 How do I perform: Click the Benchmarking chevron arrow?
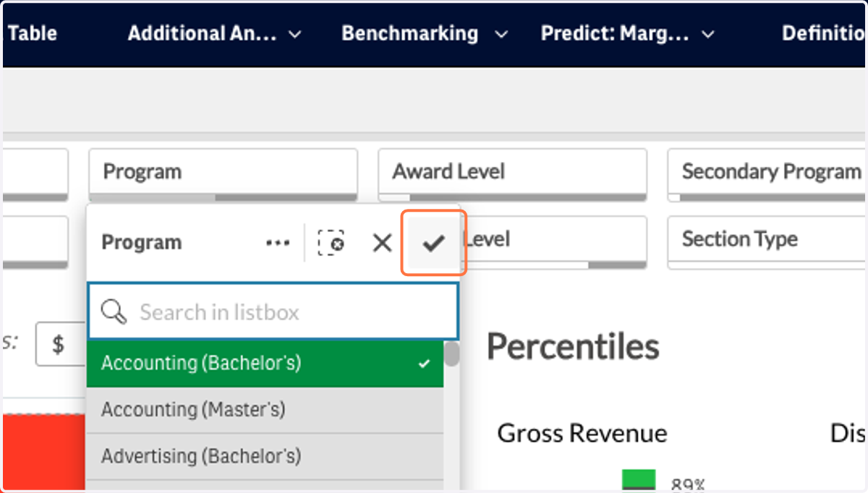[501, 35]
